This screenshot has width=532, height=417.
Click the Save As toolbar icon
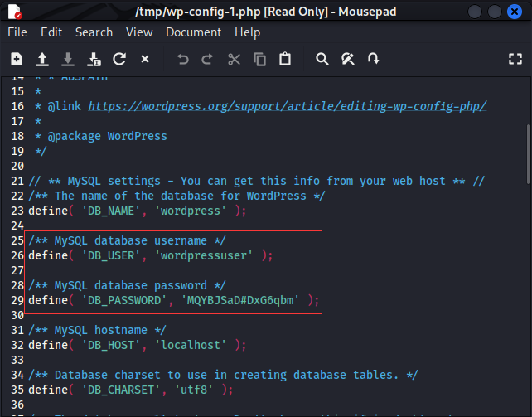(94, 59)
